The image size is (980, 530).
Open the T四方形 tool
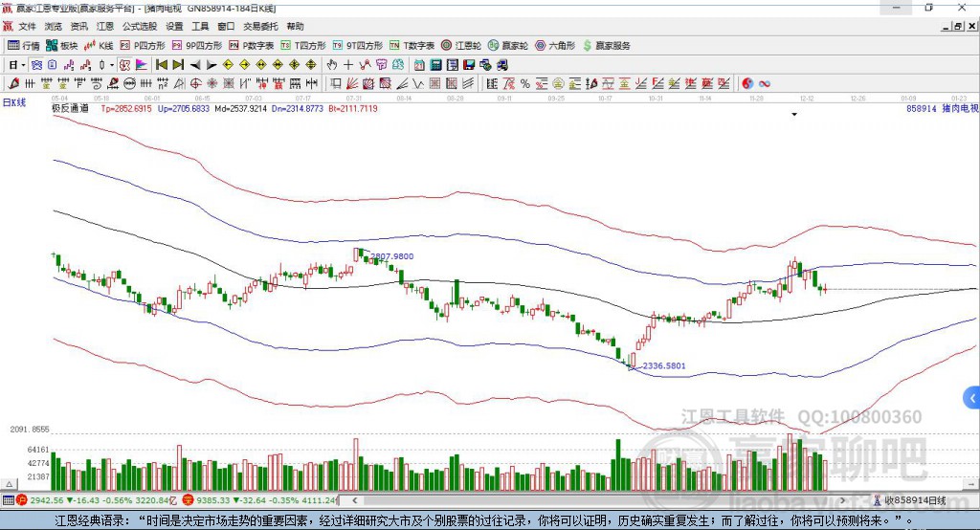coord(303,46)
